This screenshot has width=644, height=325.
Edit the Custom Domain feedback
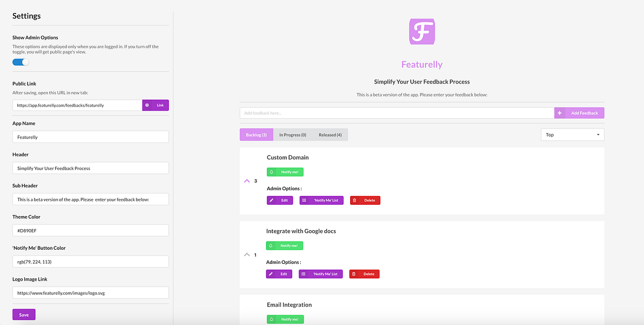[280, 200]
